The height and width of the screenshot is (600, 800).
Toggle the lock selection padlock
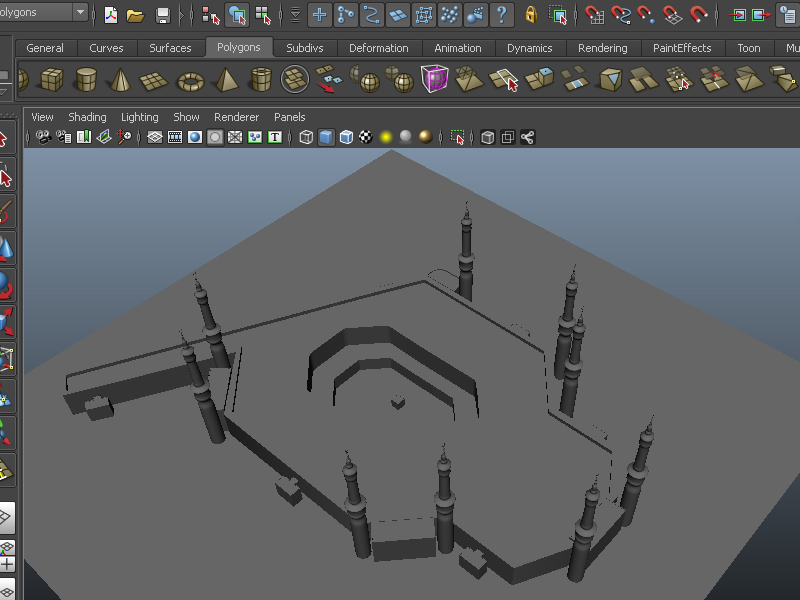coord(531,15)
